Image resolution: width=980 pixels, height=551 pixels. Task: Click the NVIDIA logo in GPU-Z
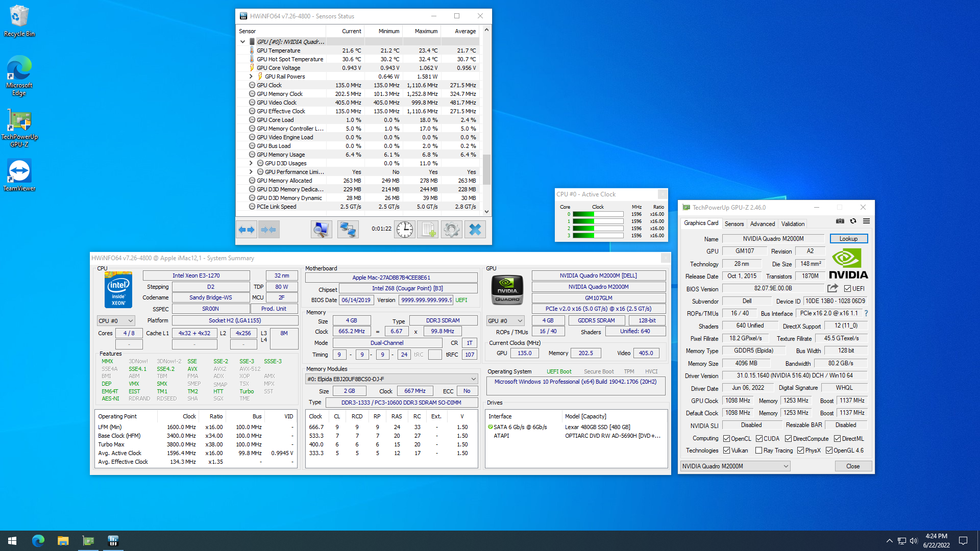click(848, 263)
